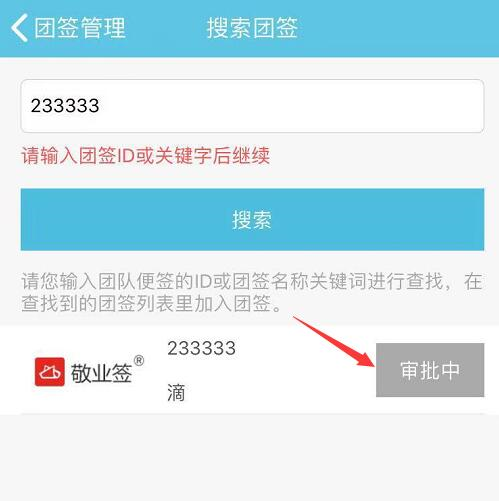499x501 pixels.
Task: Tap the registered trademark symbol beside 敬业签
Action: coord(139,361)
